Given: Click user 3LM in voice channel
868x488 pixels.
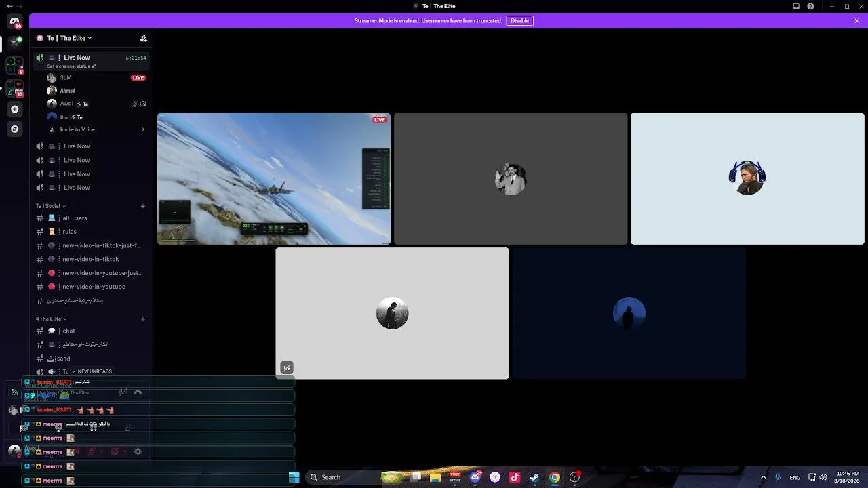Looking at the screenshot, I should point(66,78).
